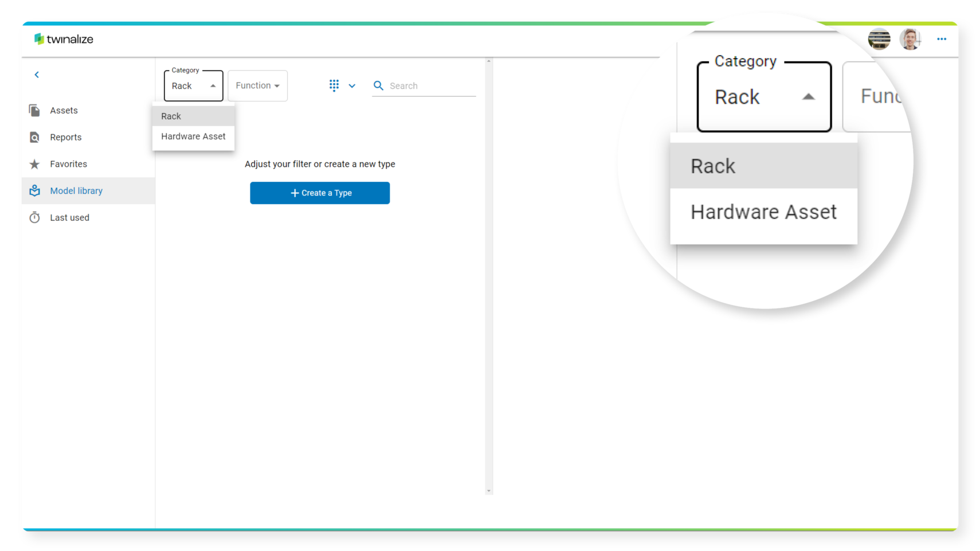Open the three-dot more options menu
Image resolution: width=980 pixels, height=551 pixels.
click(941, 39)
